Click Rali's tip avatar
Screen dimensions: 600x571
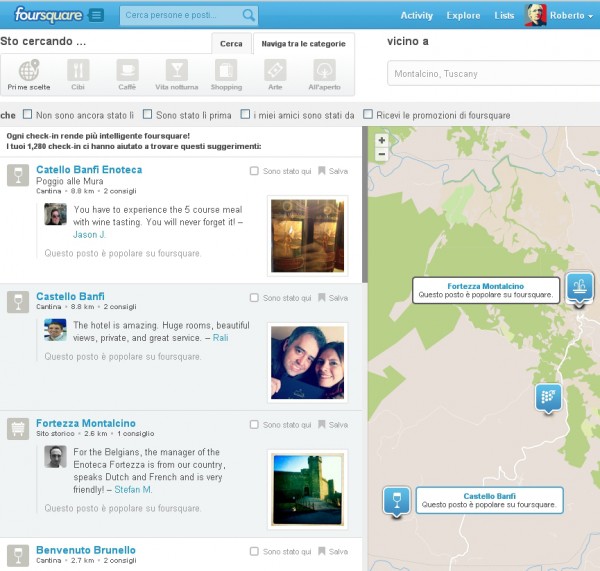point(55,330)
